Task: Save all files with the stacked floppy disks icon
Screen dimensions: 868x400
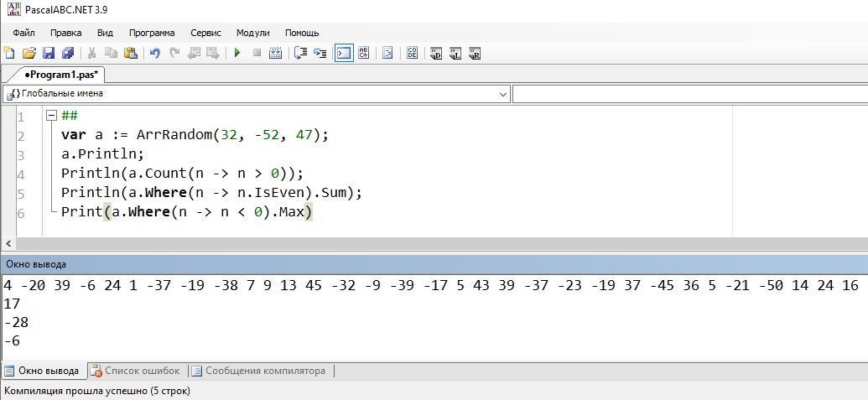Action: coord(68,53)
